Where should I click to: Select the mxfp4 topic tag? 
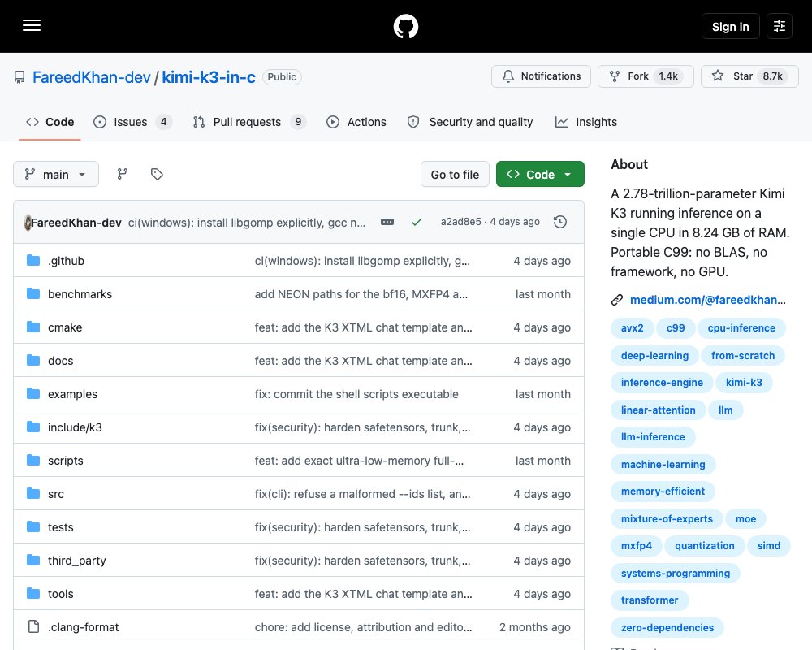pyautogui.click(x=637, y=546)
